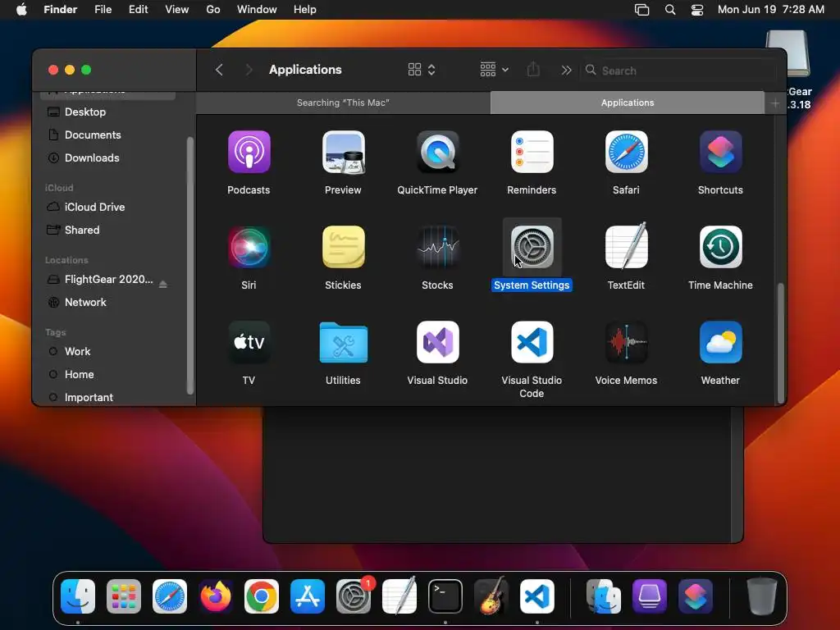Switch to the Searching "This Mac" tab
The height and width of the screenshot is (630, 840).
click(343, 103)
